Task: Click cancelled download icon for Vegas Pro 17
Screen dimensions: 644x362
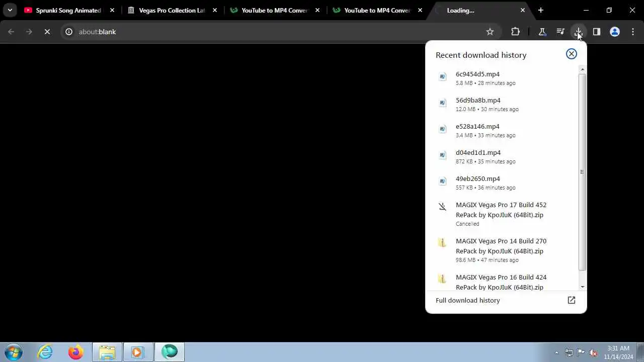Action: [x=443, y=207]
